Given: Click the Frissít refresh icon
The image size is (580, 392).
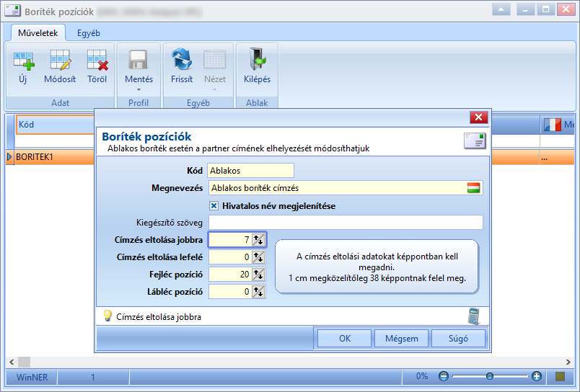Looking at the screenshot, I should point(182,60).
